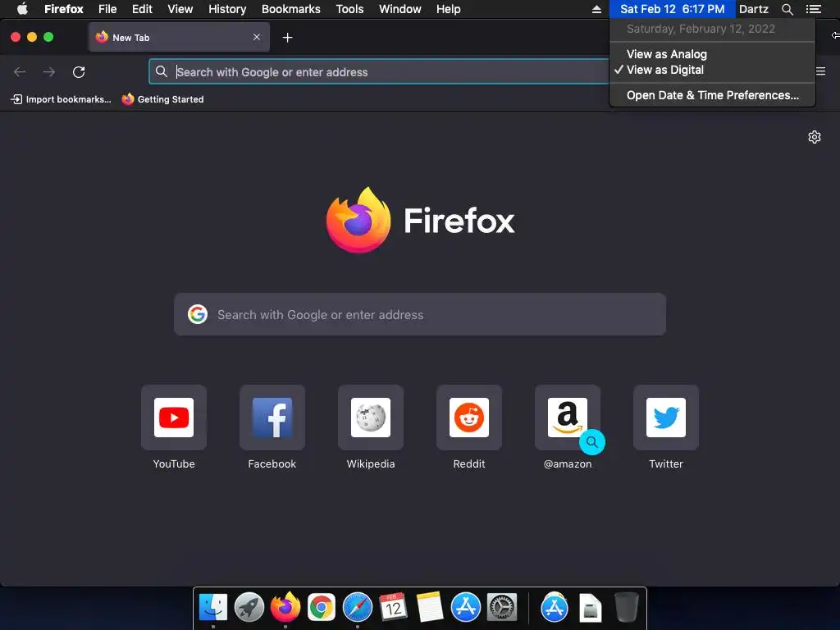Viewport: 840px width, 630px height.
Task: Click the eject icon in menu bar
Action: click(596, 9)
